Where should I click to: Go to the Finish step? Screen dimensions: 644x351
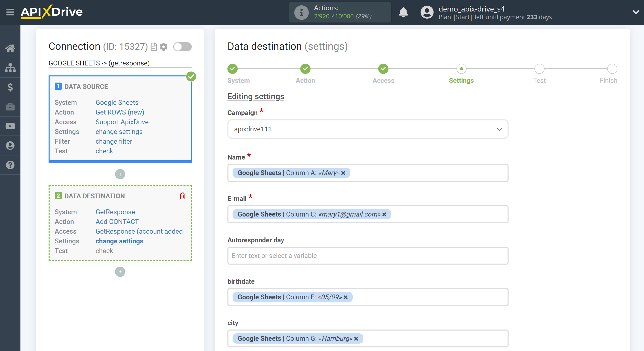[612, 69]
